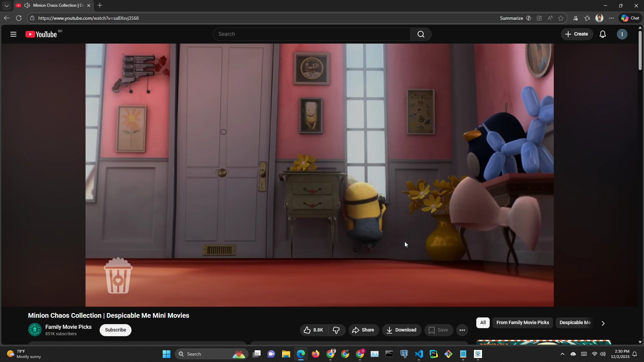Add page to favorites star icon
The width and height of the screenshot is (644, 362).
coord(561,18)
